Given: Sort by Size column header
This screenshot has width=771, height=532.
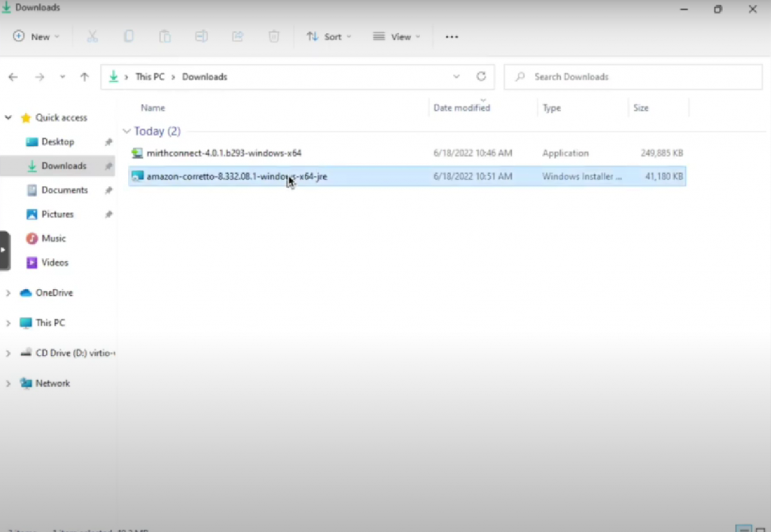Looking at the screenshot, I should pyautogui.click(x=641, y=108).
